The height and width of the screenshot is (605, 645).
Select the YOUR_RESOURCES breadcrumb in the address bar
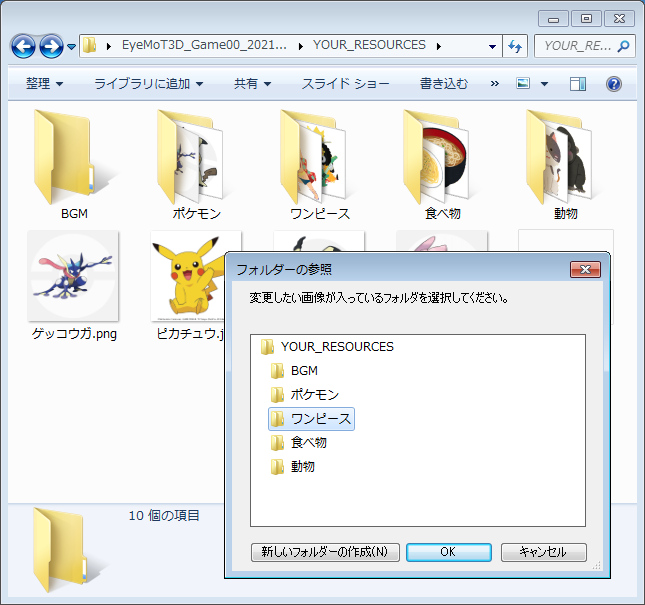click(369, 45)
